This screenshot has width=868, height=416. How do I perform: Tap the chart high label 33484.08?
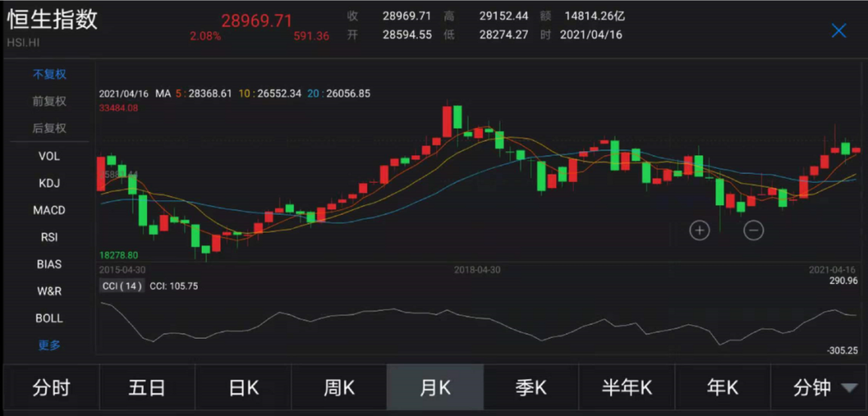point(118,108)
